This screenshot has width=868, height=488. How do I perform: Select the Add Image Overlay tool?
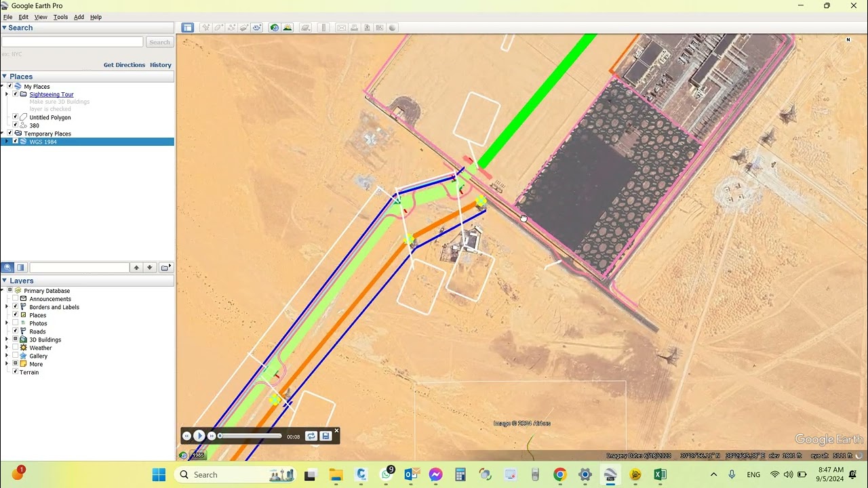tap(244, 28)
